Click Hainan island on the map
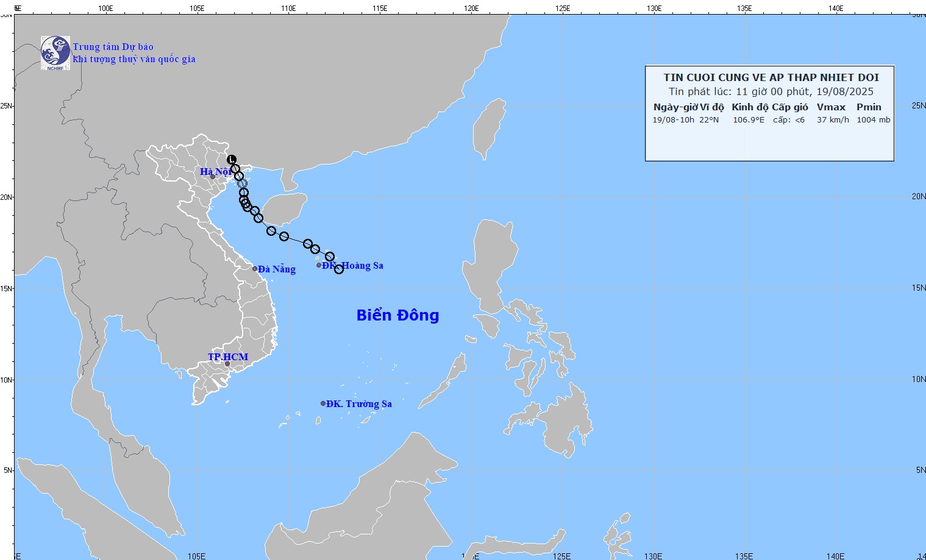926x560 pixels. [283, 210]
